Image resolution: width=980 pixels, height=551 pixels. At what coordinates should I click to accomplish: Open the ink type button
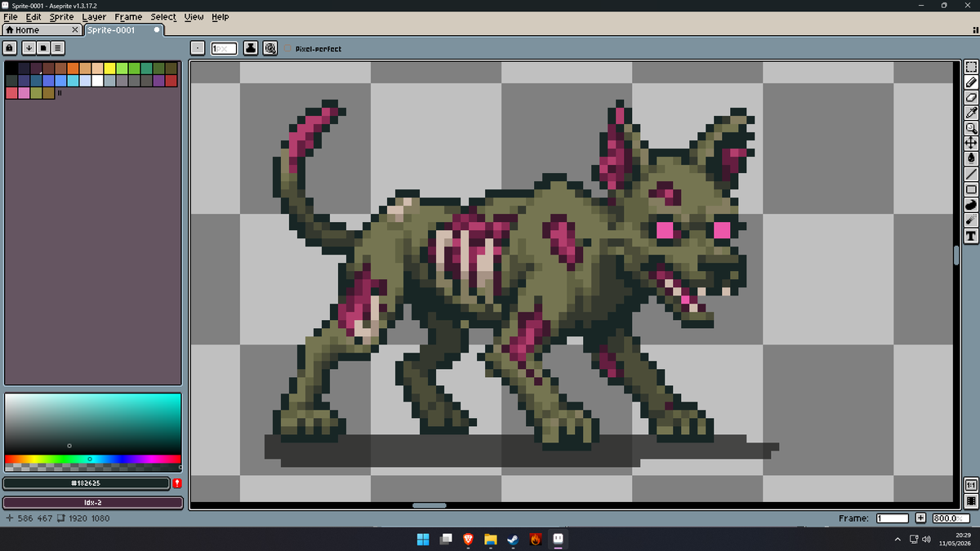tap(250, 48)
